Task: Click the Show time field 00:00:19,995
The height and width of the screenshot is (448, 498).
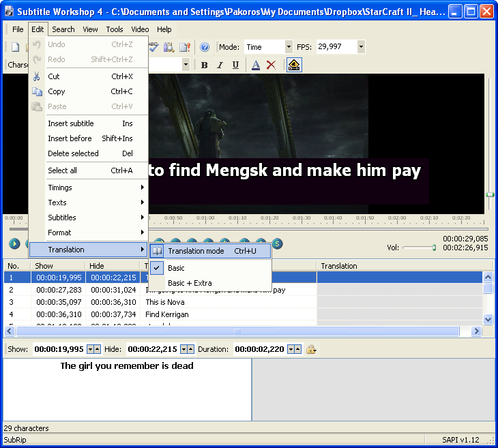Action: (x=59, y=349)
